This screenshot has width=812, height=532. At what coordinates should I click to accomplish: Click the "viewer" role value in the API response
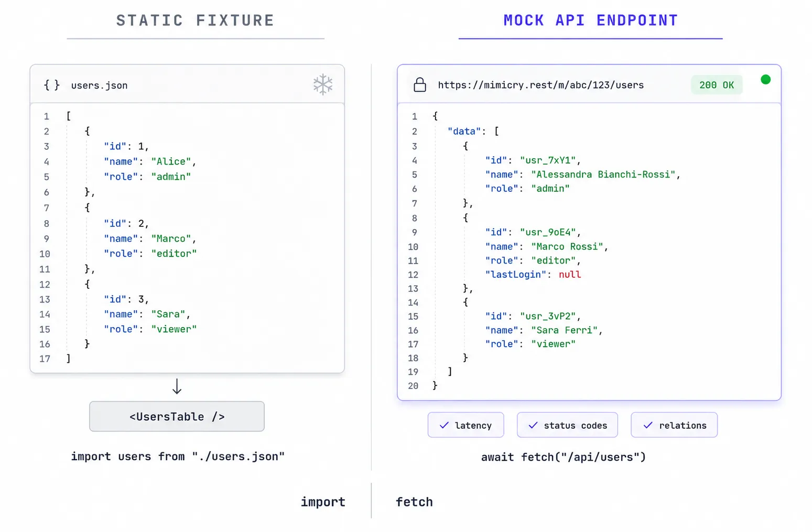553,344
